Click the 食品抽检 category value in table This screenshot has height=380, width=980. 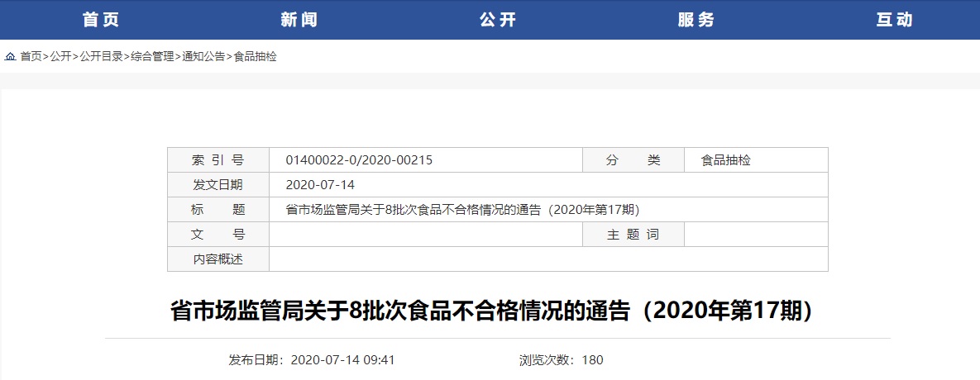[x=725, y=160]
